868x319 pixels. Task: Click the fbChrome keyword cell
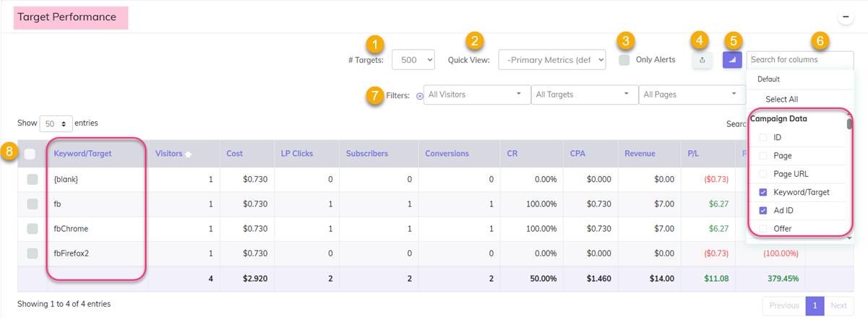pos(98,228)
